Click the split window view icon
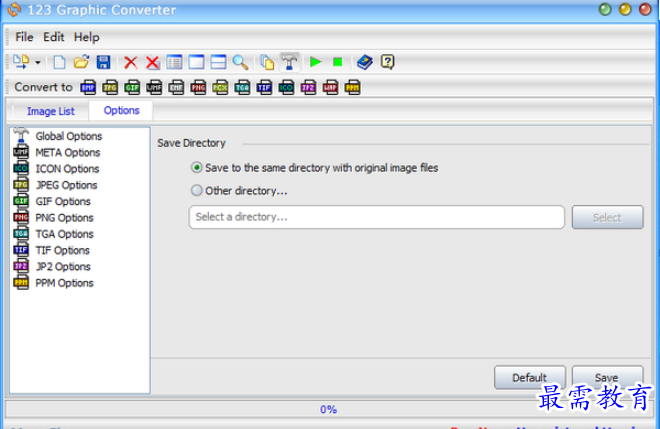The image size is (660, 429). pos(218,62)
